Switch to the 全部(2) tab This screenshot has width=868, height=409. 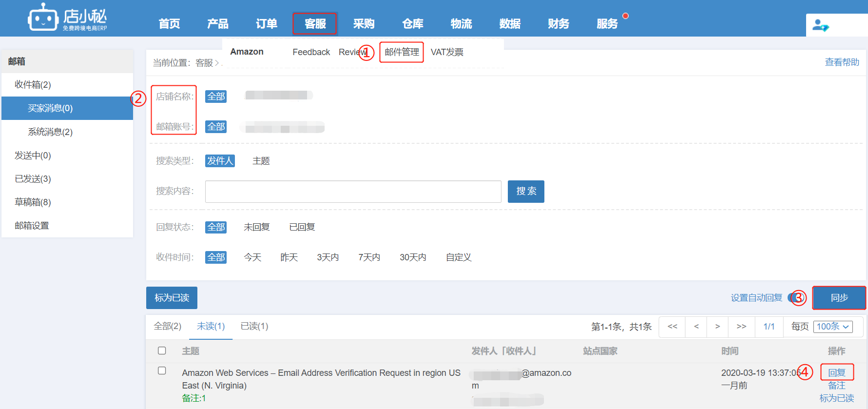point(168,326)
